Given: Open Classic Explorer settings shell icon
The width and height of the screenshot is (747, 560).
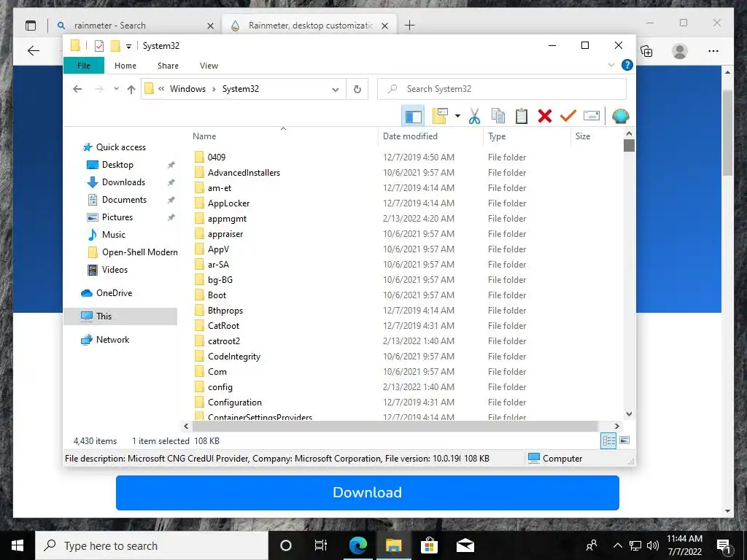Looking at the screenshot, I should (620, 116).
